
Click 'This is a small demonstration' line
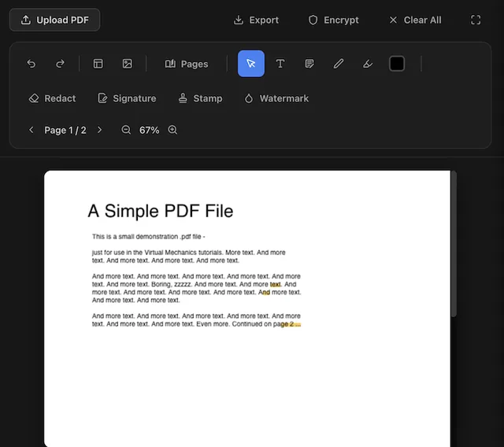[x=149, y=237]
